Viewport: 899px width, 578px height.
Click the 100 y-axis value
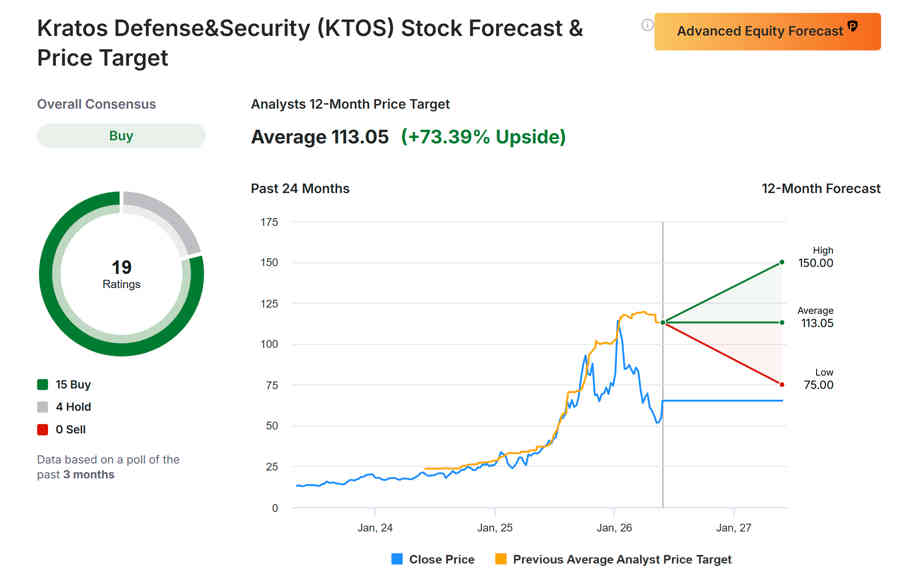coord(269,344)
